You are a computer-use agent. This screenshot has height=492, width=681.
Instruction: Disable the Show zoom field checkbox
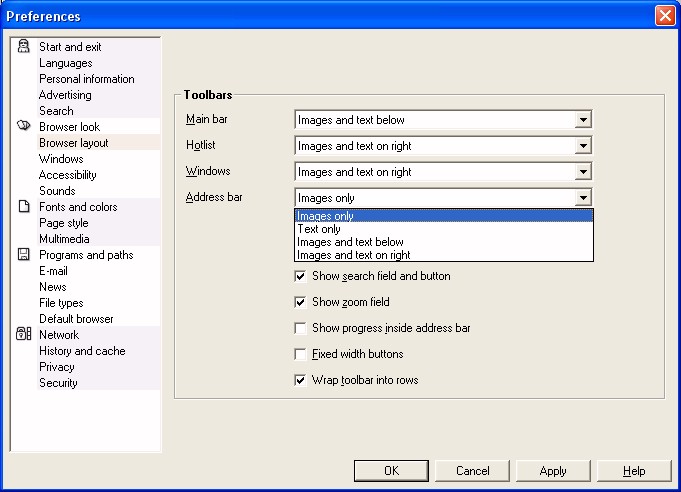[301, 302]
